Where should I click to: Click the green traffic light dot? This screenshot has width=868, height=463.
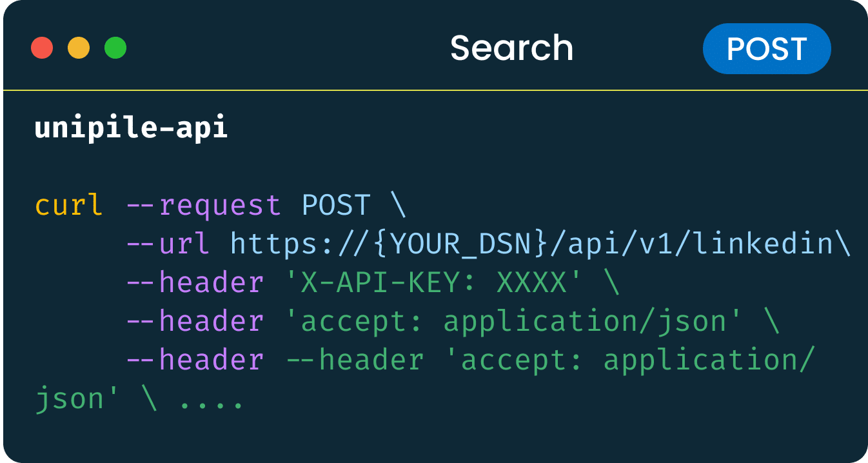click(x=115, y=48)
